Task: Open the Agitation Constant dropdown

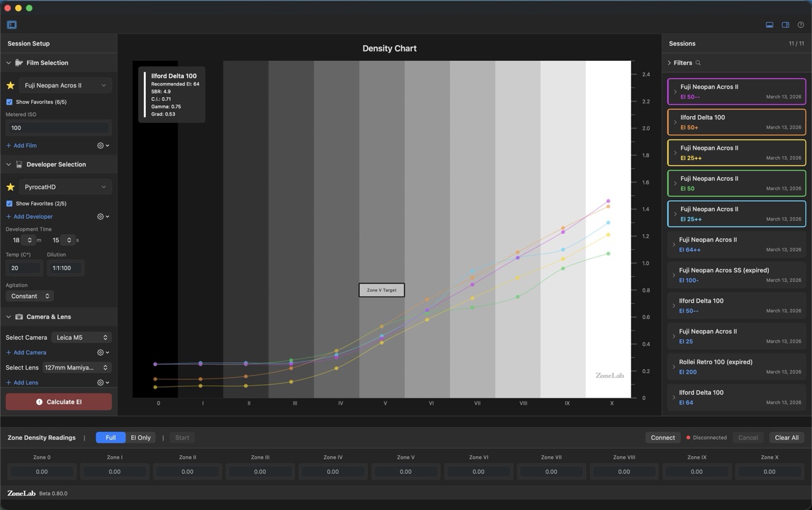Action: (x=29, y=296)
